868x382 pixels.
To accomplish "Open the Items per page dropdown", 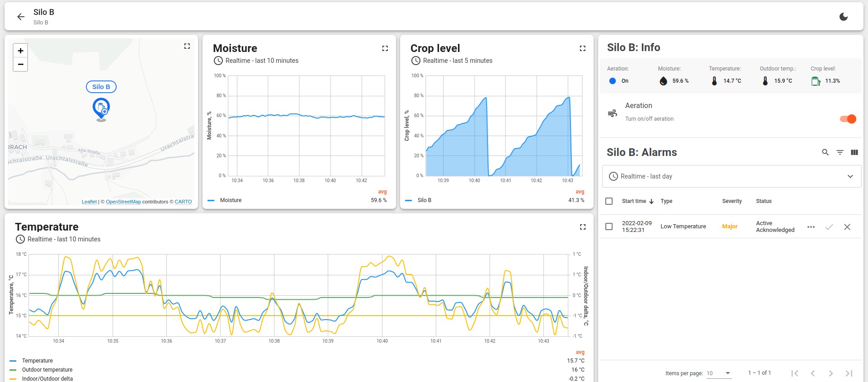I will pos(719,373).
